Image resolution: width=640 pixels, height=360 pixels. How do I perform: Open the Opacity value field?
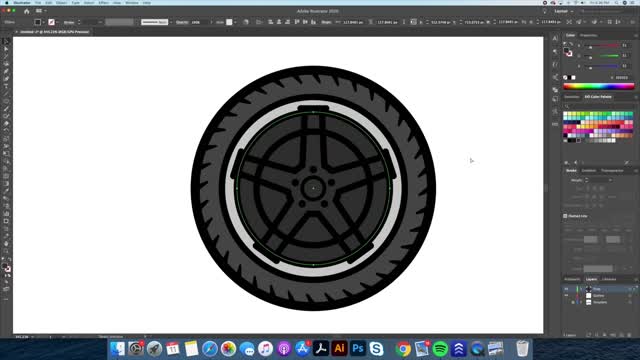[199, 22]
